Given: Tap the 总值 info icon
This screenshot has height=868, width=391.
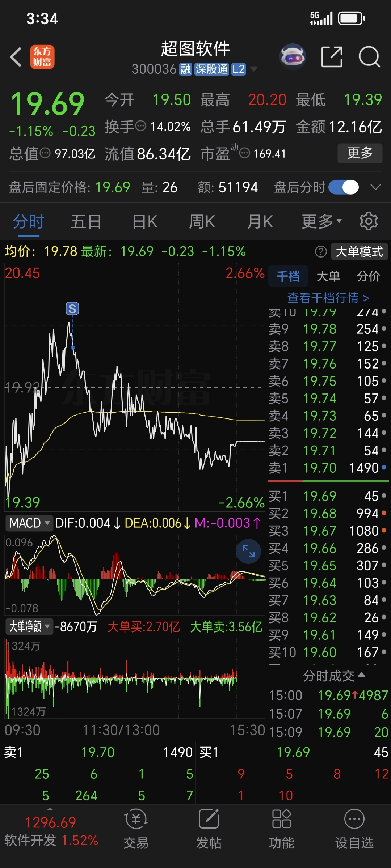Looking at the screenshot, I should (x=45, y=153).
